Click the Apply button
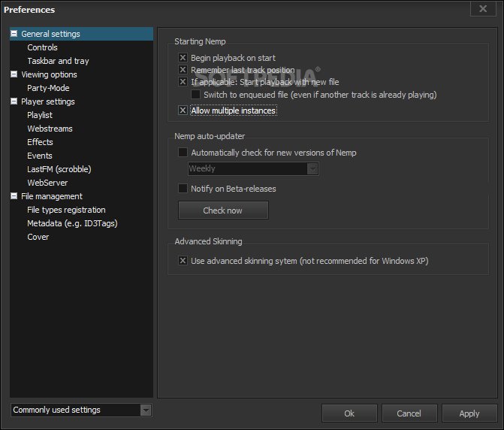504x430 pixels. coord(469,413)
